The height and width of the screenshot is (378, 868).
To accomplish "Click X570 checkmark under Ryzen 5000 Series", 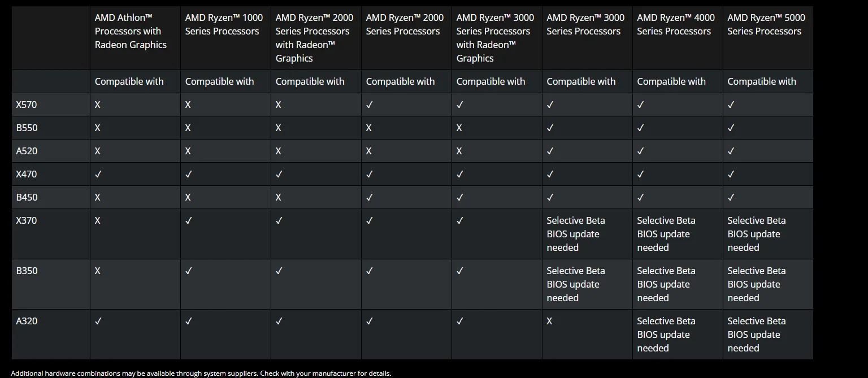I will click(x=731, y=105).
